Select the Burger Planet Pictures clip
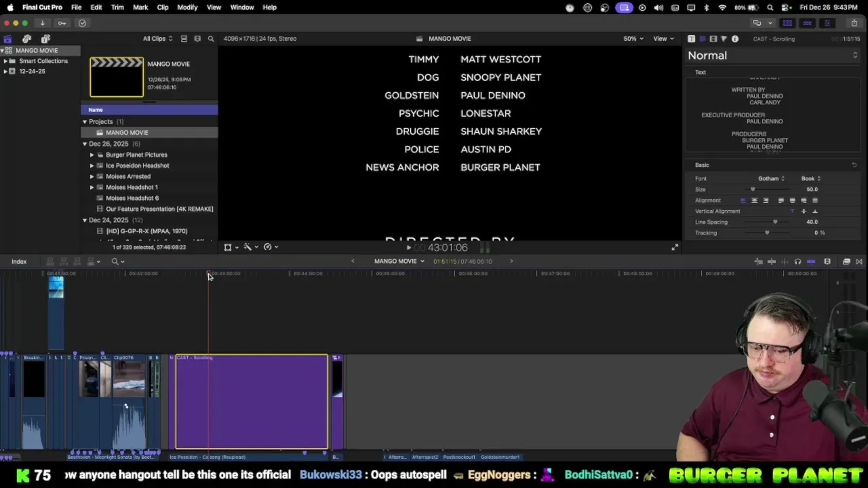Screen dimensions: 868x488 [136, 155]
